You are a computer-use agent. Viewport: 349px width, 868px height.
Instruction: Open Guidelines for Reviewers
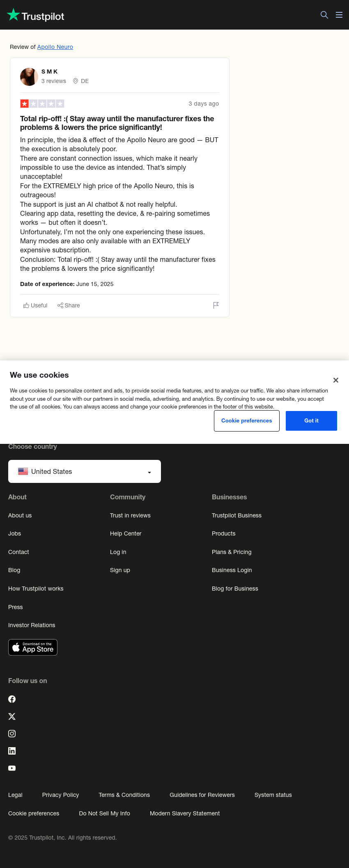click(x=202, y=795)
